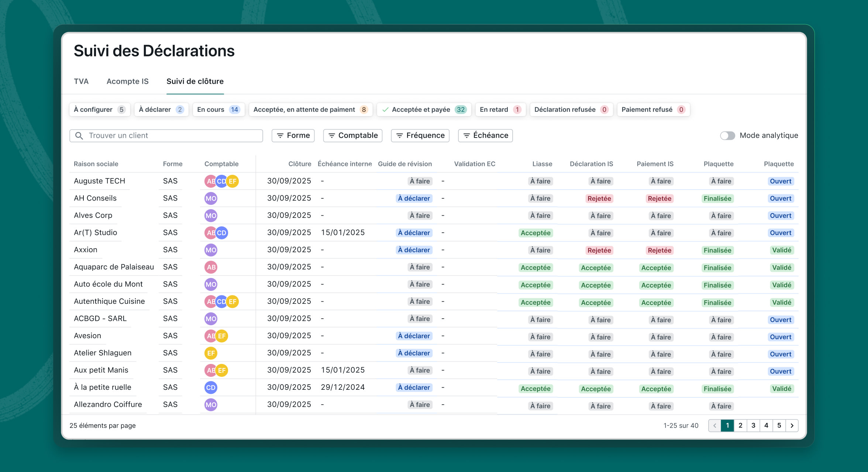The image size is (868, 472).
Task: Click the search magnifier icon
Action: (79, 136)
